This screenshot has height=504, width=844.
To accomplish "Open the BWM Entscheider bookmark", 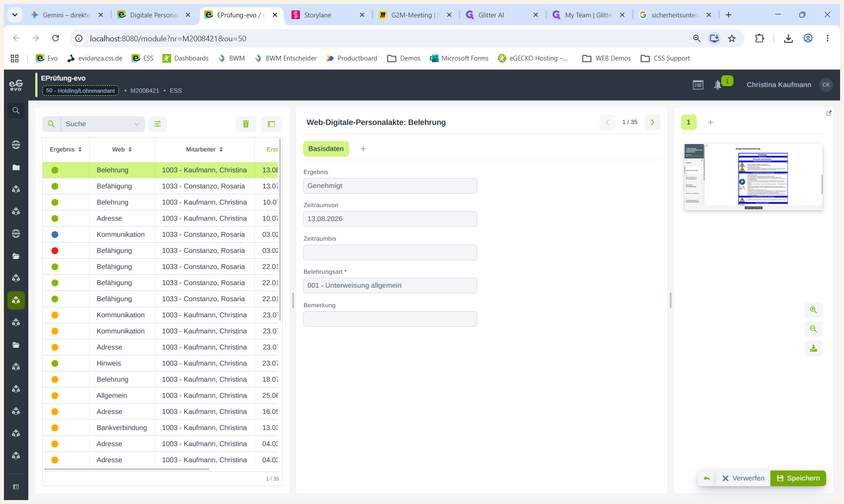I will click(x=286, y=58).
